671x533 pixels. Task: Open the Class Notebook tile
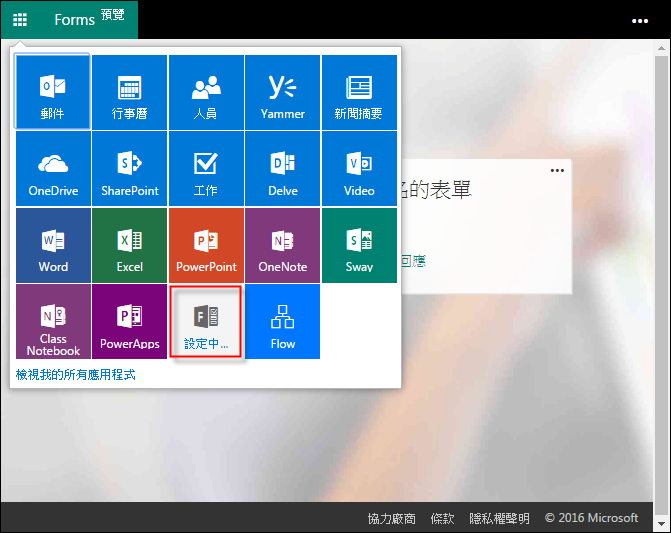click(53, 322)
